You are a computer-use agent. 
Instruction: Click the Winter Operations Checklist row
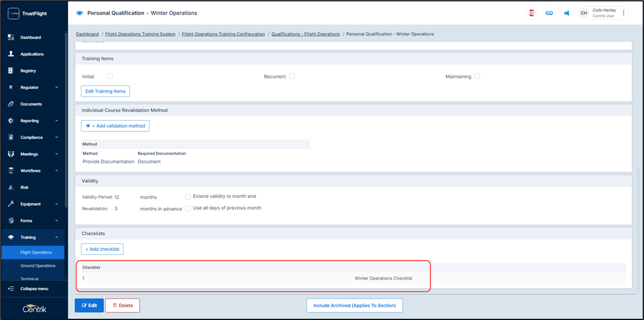pyautogui.click(x=383, y=278)
